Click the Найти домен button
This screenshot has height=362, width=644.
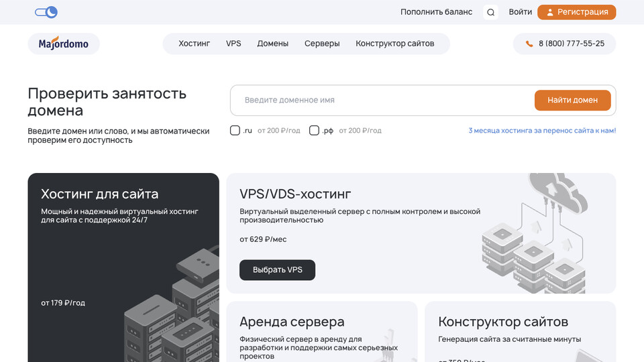572,100
